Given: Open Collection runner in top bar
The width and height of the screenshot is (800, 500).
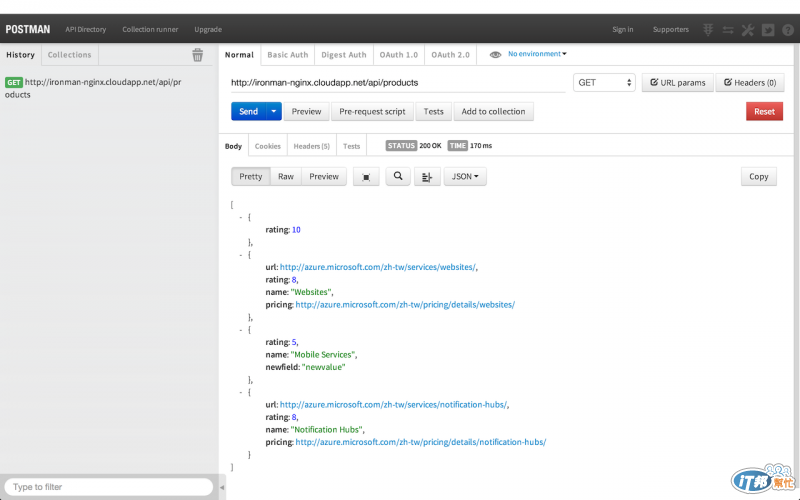Looking at the screenshot, I should pyautogui.click(x=150, y=30).
